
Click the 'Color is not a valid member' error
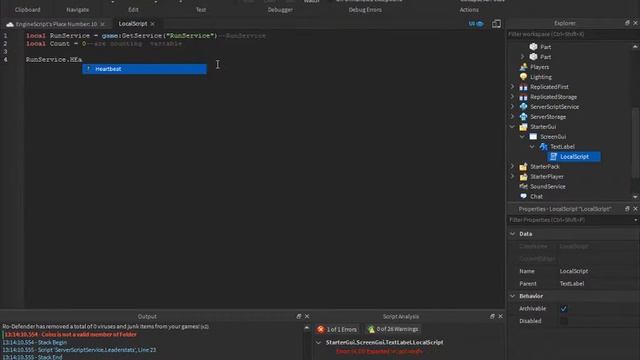(71, 335)
